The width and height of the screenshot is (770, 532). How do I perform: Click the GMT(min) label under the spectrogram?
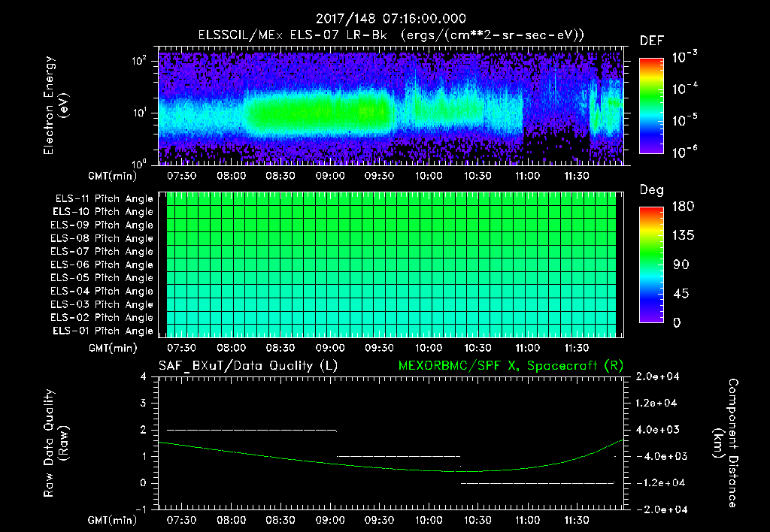(113, 176)
